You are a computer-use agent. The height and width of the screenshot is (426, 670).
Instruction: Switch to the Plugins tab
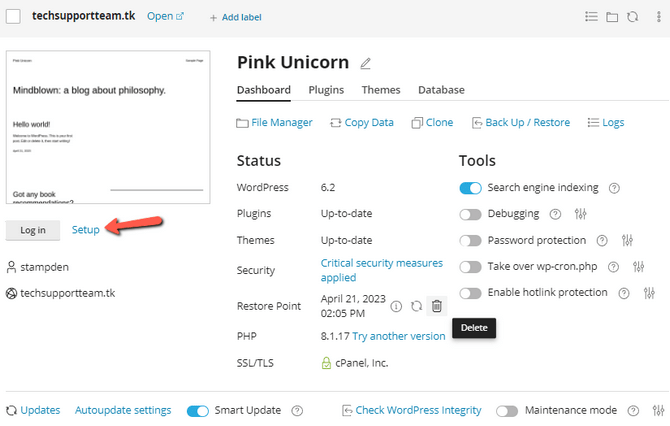tap(325, 90)
